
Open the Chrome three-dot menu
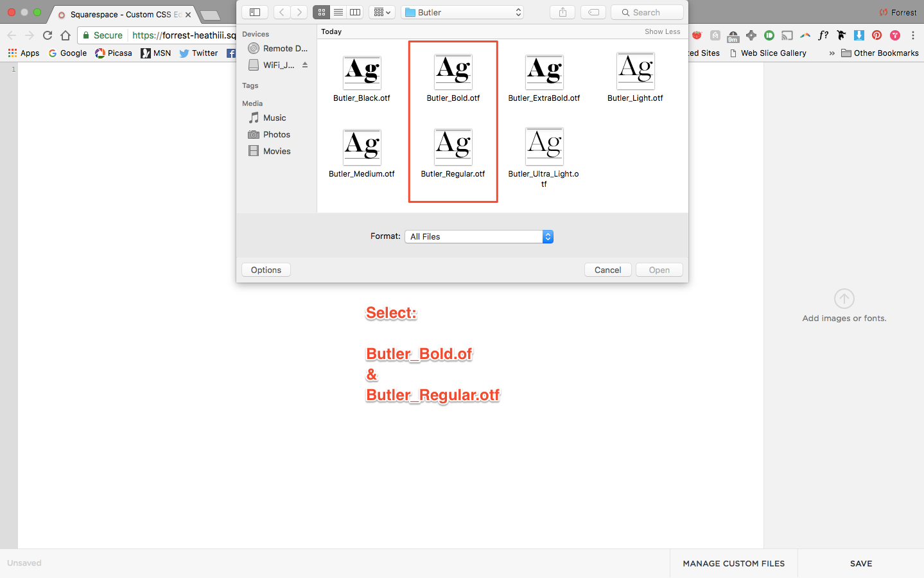coord(912,35)
